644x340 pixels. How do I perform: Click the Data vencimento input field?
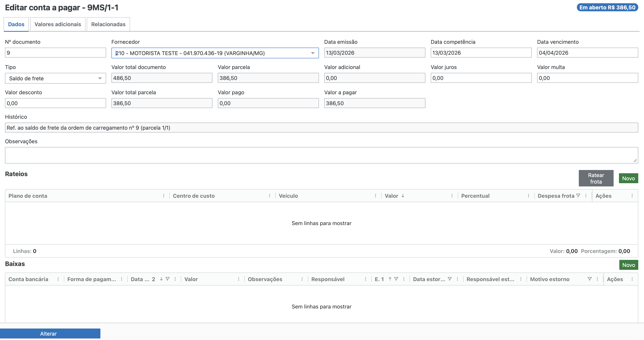tap(587, 53)
